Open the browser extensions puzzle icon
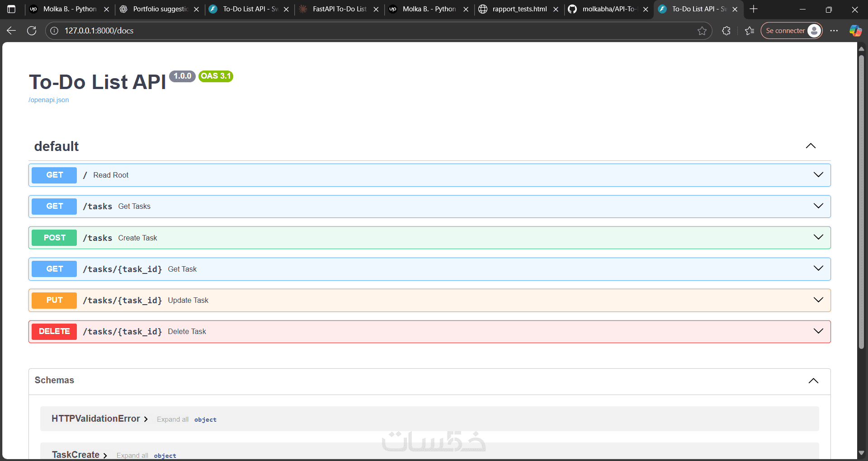868x461 pixels. pyautogui.click(x=726, y=31)
